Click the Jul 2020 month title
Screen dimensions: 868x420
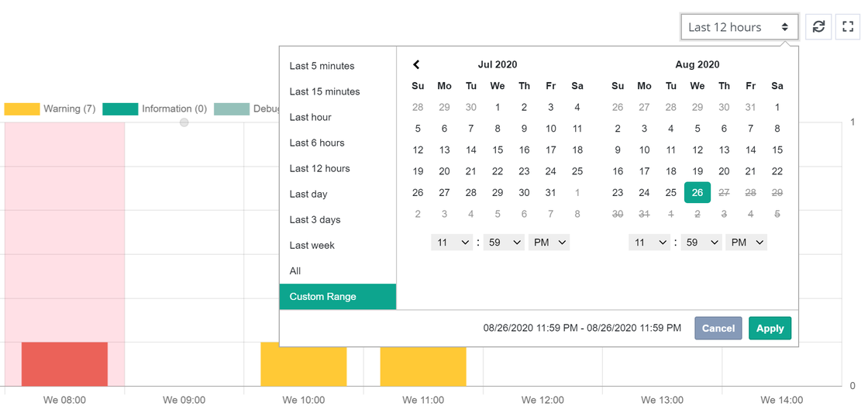tap(498, 65)
